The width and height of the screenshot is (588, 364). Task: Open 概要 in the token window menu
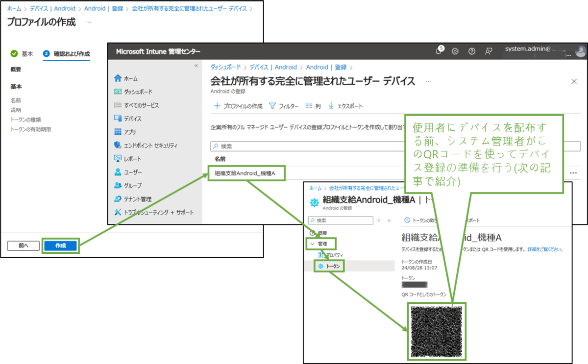pos(318,233)
